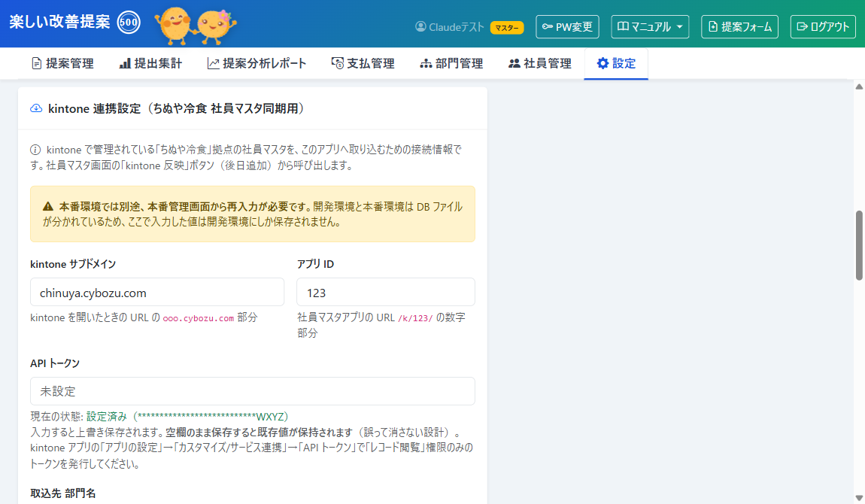Focus the kintone サブドメイン input field
This screenshot has width=865, height=504.
click(157, 293)
